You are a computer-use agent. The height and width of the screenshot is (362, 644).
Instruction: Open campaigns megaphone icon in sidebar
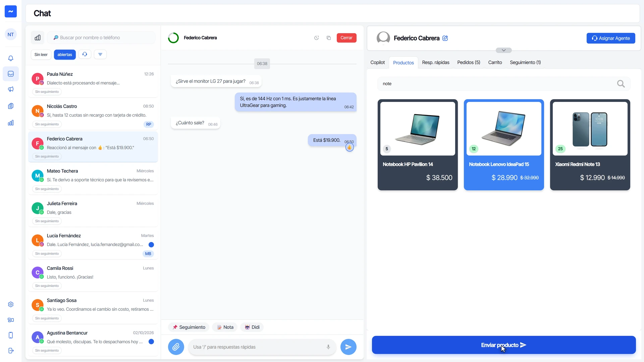click(11, 89)
